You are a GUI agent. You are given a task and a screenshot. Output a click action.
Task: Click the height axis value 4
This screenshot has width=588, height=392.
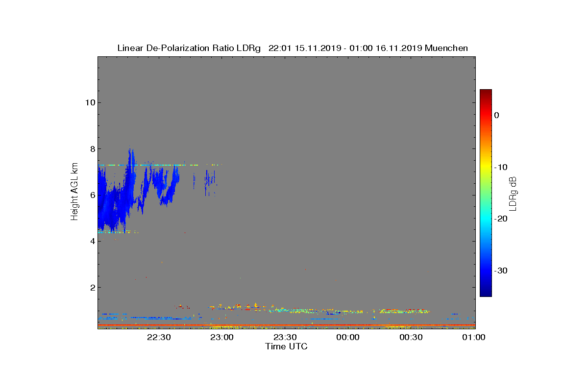(x=92, y=241)
